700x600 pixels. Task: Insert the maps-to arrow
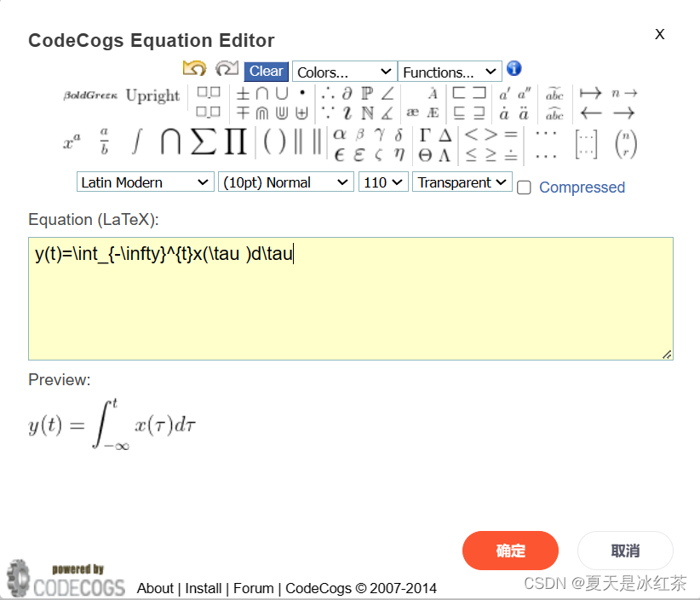coord(590,94)
